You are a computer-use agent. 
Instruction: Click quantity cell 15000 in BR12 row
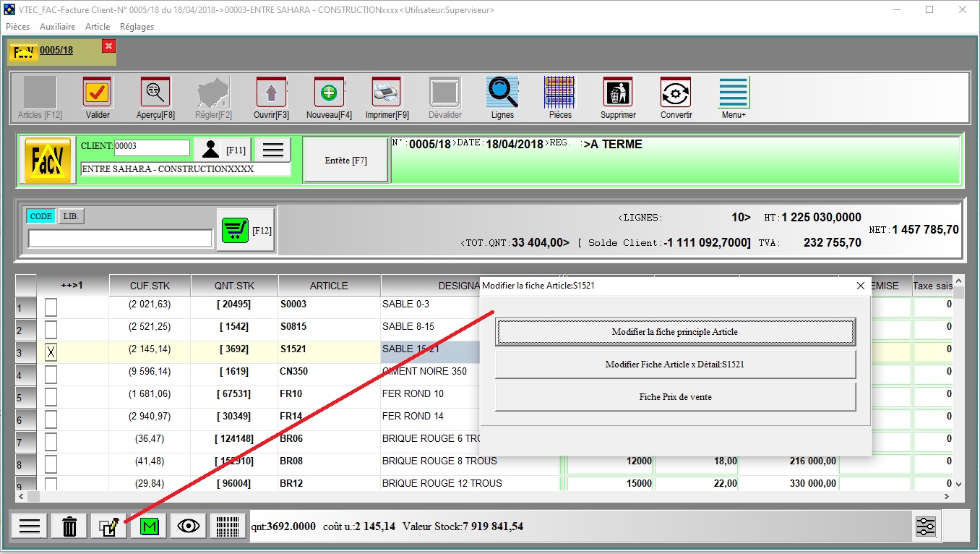[x=610, y=484]
